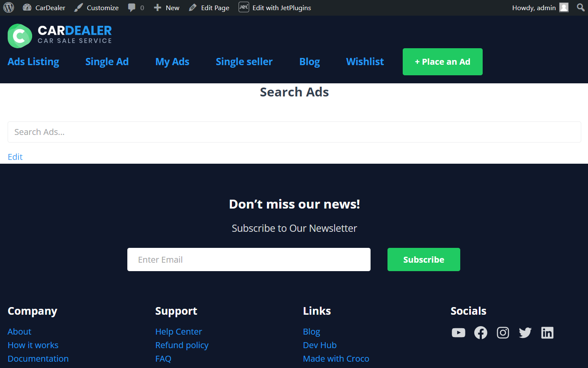Open the Single seller page

pyautogui.click(x=244, y=62)
